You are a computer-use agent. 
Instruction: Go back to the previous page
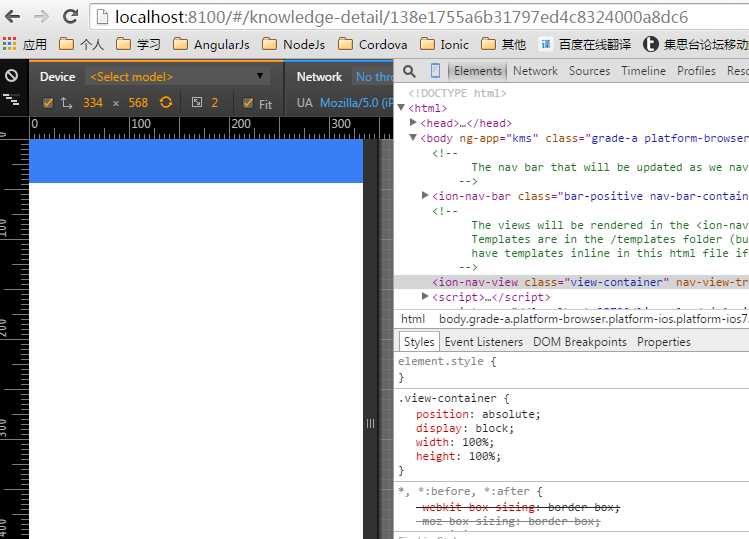[12, 17]
